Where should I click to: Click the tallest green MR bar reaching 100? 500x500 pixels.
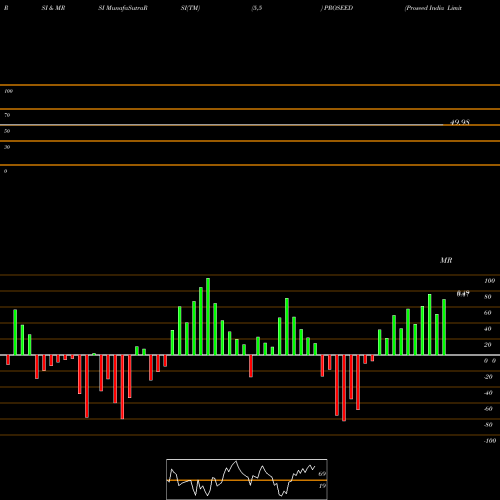coord(208,316)
